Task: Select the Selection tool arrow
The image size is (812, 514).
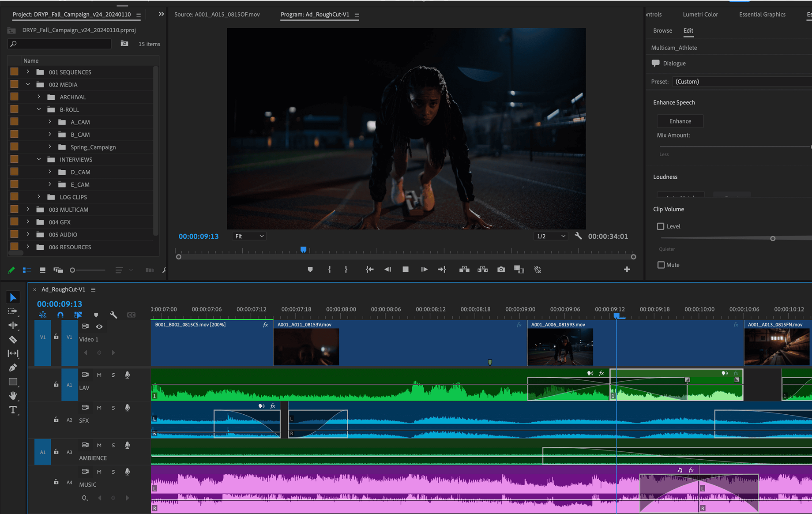Action: click(x=13, y=297)
